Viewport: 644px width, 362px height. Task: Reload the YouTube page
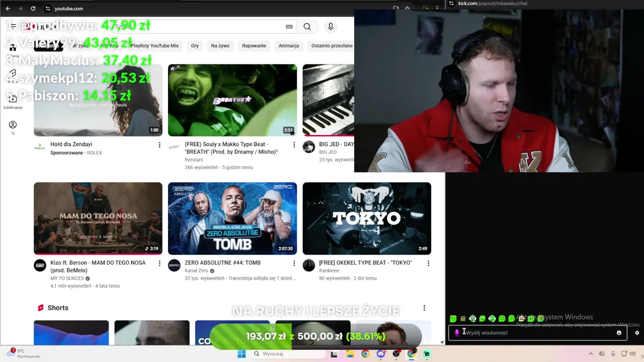coord(33,9)
